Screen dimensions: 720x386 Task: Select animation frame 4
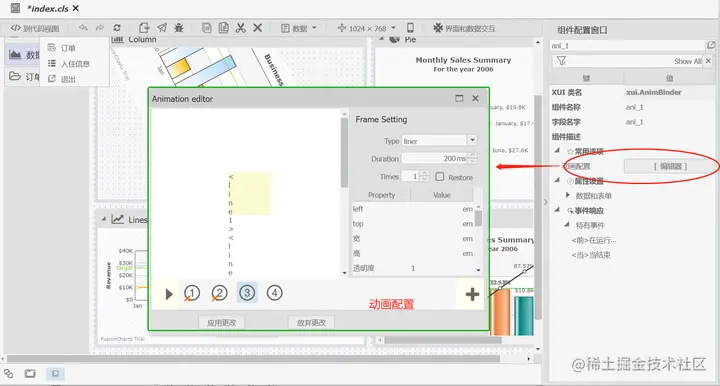click(274, 293)
